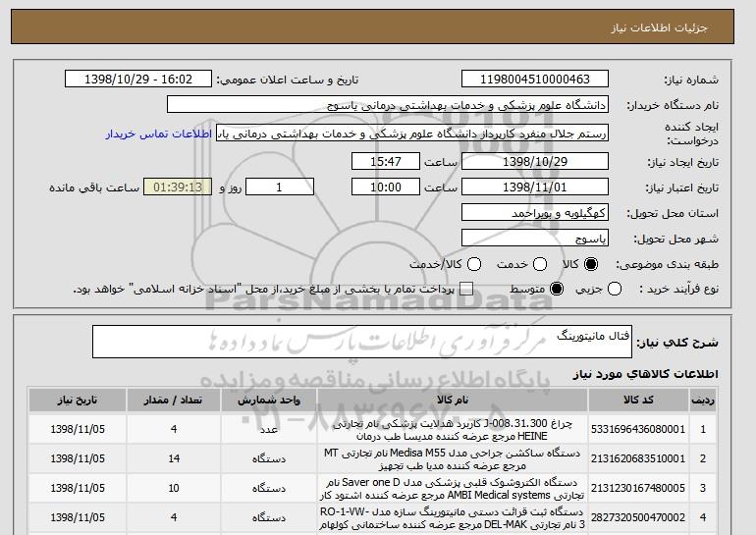
Task: Click the واحد شمارش column header
Action: (269, 401)
